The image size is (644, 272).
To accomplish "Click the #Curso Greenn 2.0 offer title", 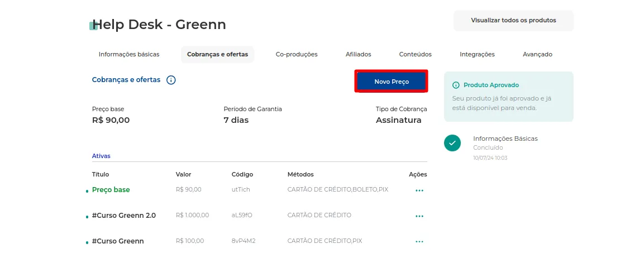I will 123,215.
